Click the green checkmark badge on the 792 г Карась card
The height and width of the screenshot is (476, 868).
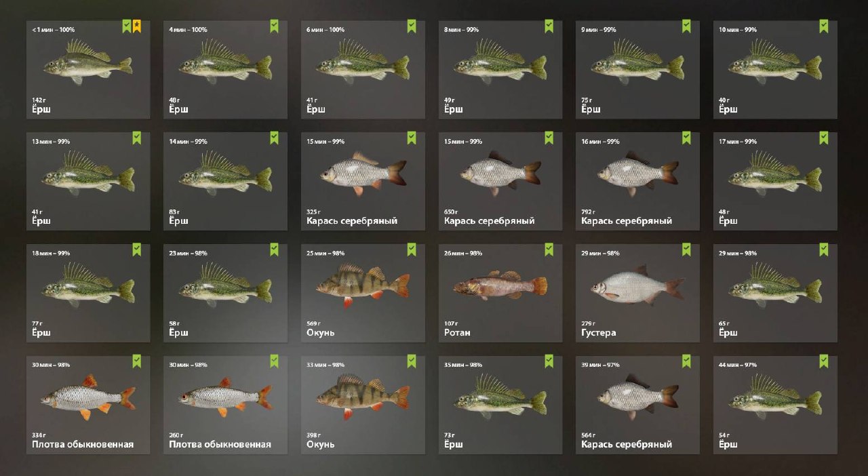coord(686,138)
